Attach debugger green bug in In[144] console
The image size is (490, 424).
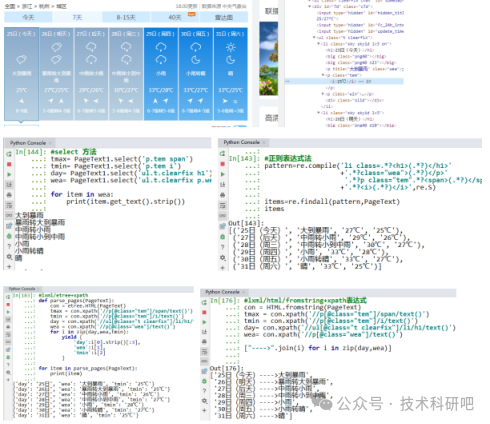[x=9, y=236]
